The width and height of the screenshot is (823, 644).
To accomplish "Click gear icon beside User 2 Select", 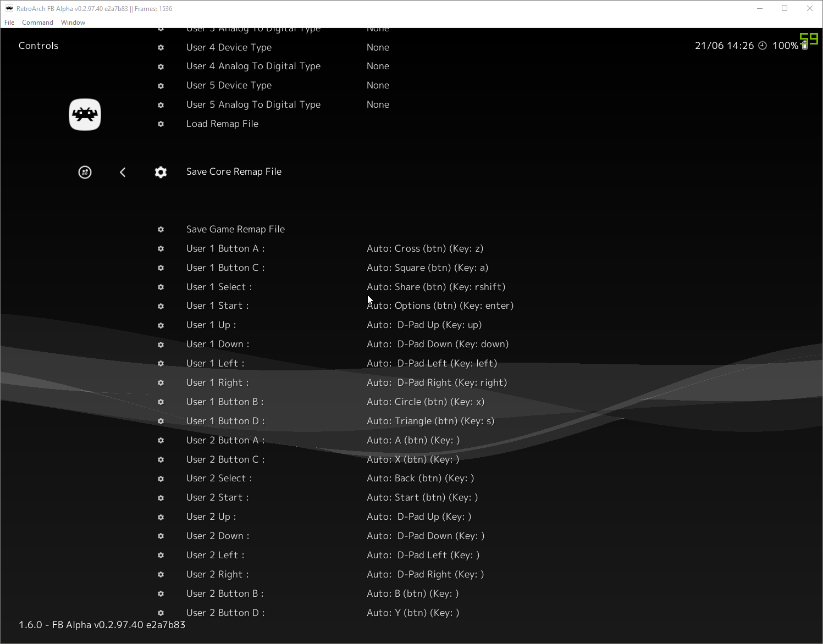I will pos(161,479).
